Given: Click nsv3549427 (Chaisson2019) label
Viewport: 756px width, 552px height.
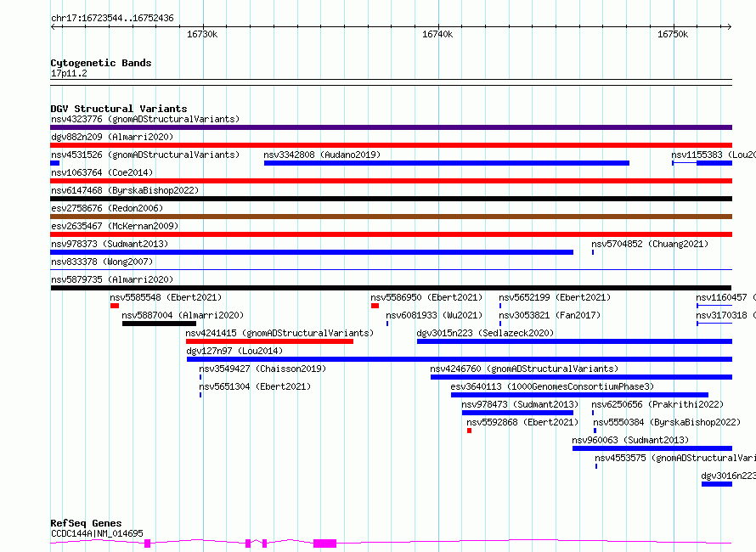Looking at the screenshot, I should (262, 369).
